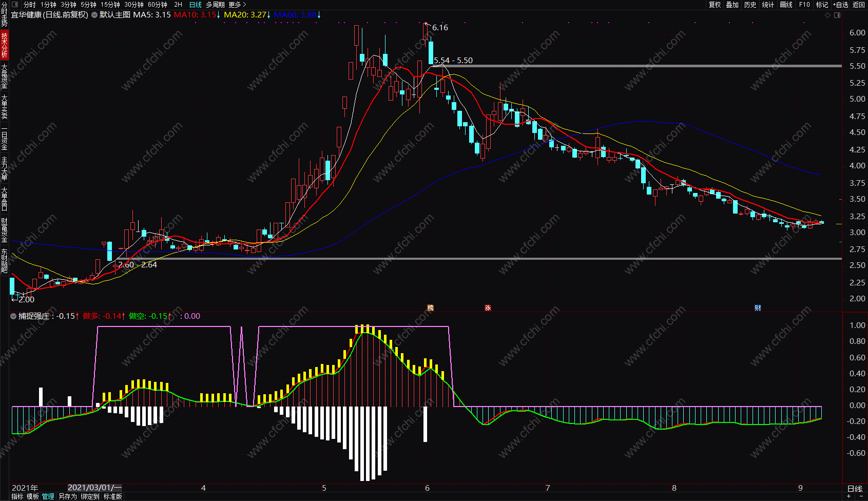
Task: Click the 统计 statistics button
Action: (x=768, y=5)
